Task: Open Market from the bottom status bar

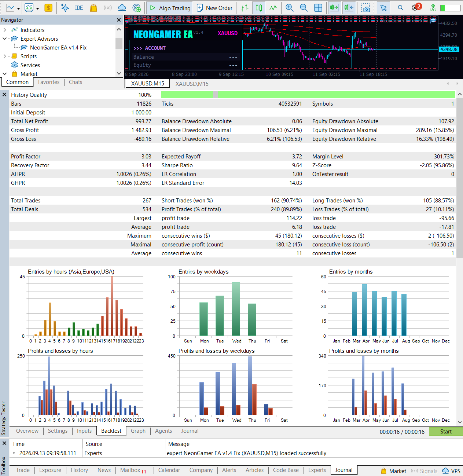Action: tap(394, 471)
